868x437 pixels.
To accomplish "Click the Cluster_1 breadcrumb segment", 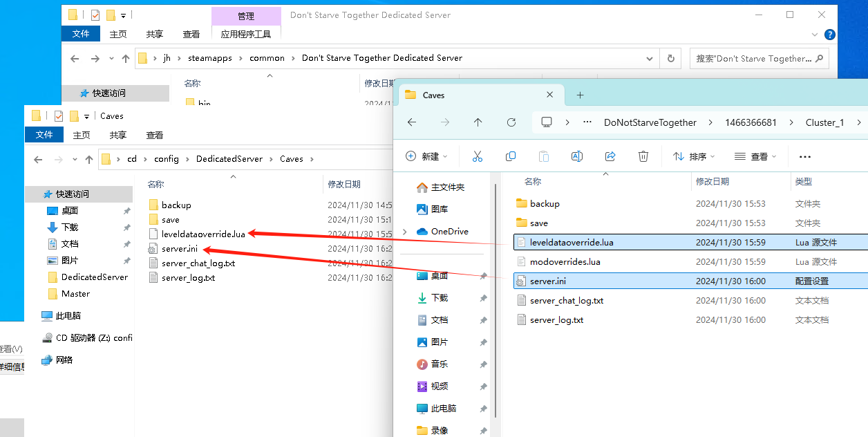I will pyautogui.click(x=825, y=122).
